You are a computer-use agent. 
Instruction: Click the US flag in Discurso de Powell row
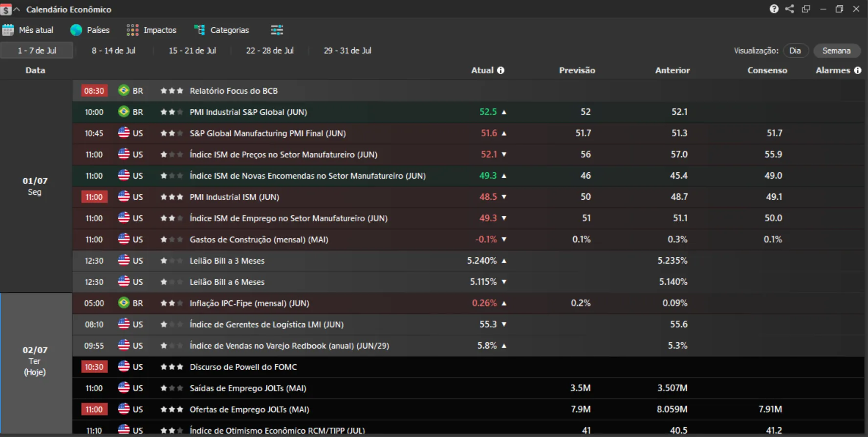click(x=124, y=367)
